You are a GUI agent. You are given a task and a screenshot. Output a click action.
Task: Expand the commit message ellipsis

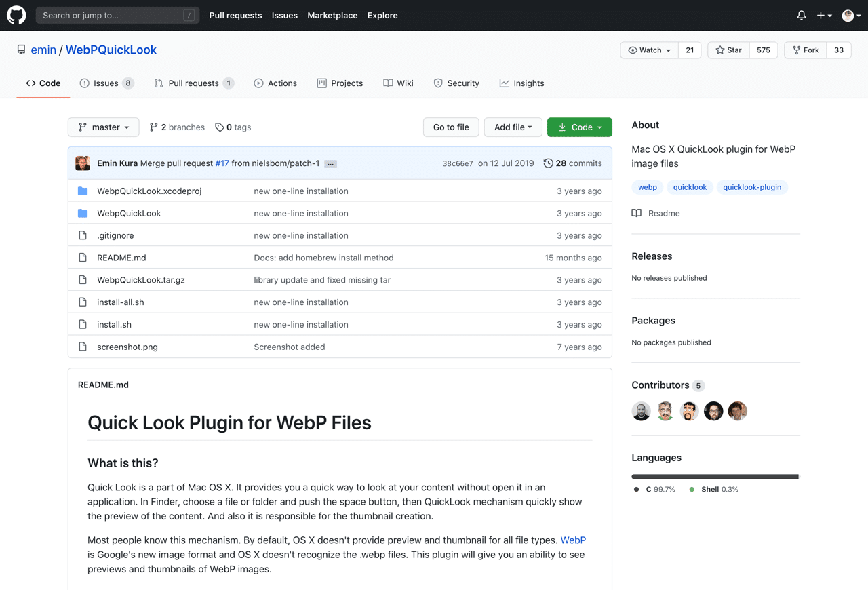(x=330, y=164)
